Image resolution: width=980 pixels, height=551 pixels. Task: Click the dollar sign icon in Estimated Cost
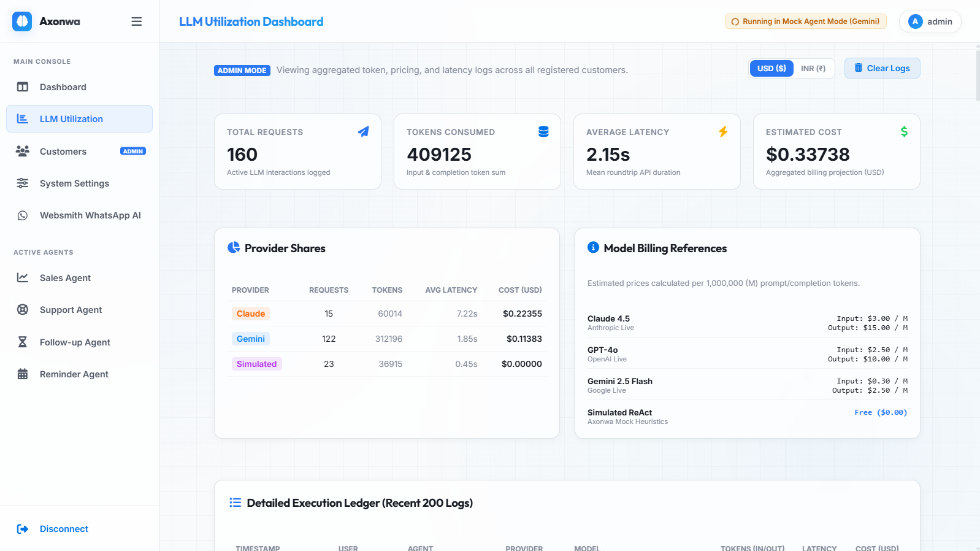tap(904, 131)
